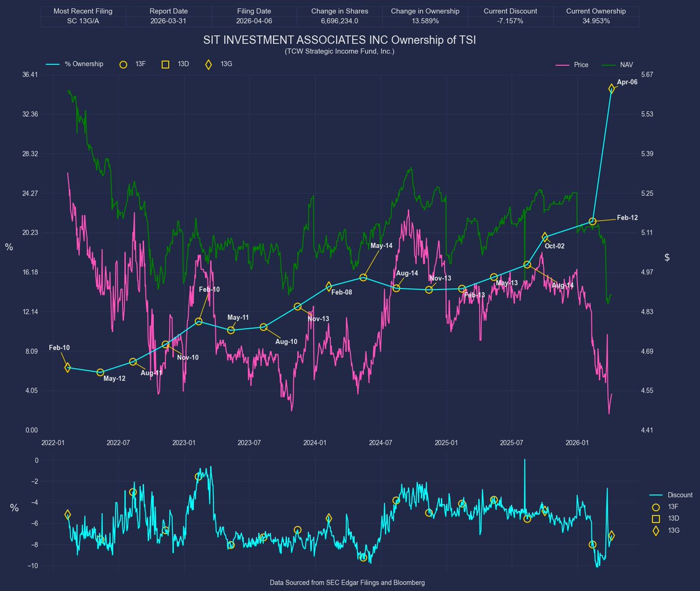
Task: Click the 'May-13' data label
Action: pyautogui.click(x=507, y=283)
